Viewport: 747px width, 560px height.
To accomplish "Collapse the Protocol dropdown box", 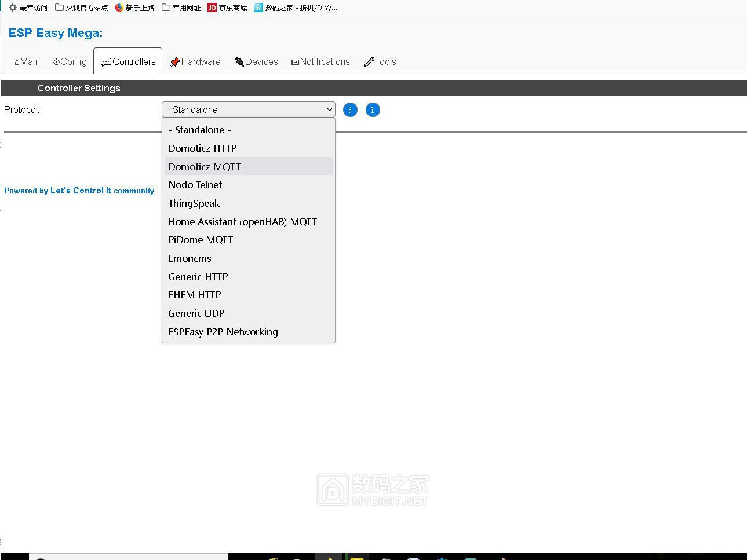I will click(x=248, y=109).
